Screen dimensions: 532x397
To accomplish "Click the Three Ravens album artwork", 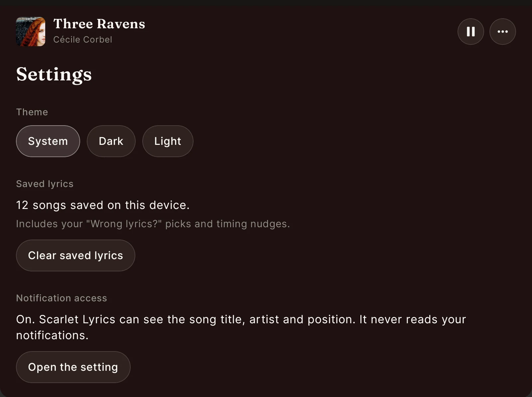I will [x=31, y=32].
